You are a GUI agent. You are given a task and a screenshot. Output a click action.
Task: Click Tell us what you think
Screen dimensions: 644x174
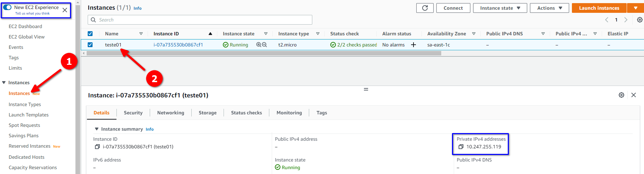[x=32, y=14]
